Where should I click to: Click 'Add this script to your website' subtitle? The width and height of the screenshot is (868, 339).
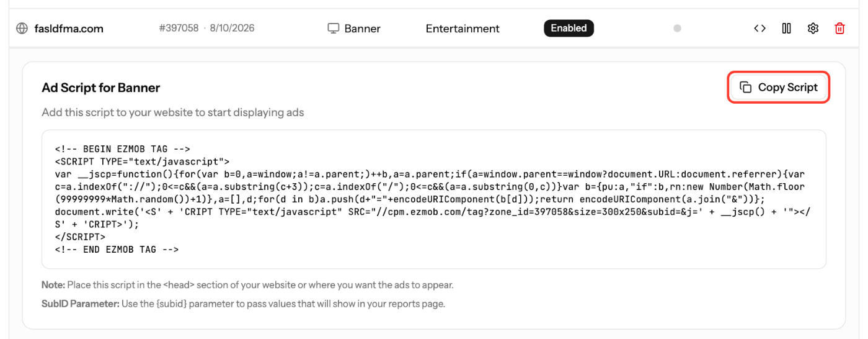coord(173,113)
